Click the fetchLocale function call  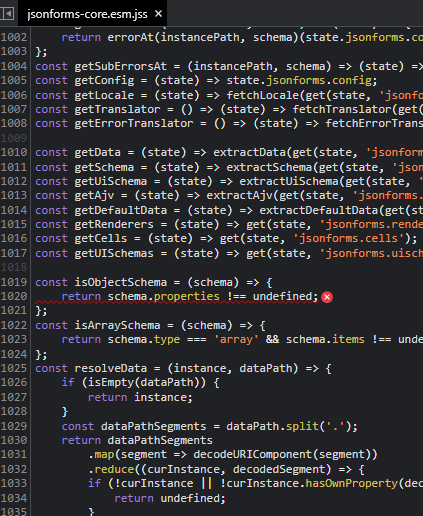(263, 95)
